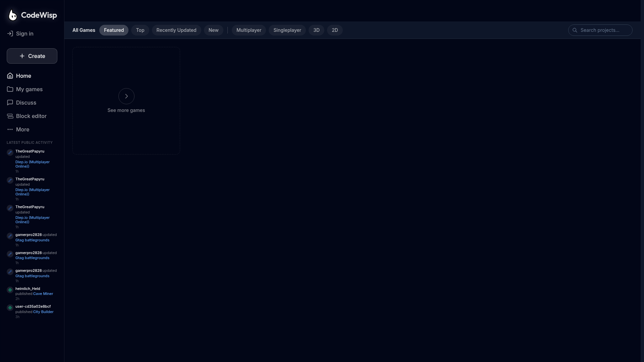Filter games by Multiplayer
The height and width of the screenshot is (362, 644).
(248, 30)
